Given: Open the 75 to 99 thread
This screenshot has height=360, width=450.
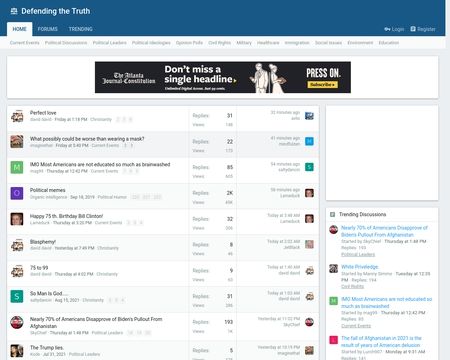Looking at the screenshot, I should coord(39,268).
